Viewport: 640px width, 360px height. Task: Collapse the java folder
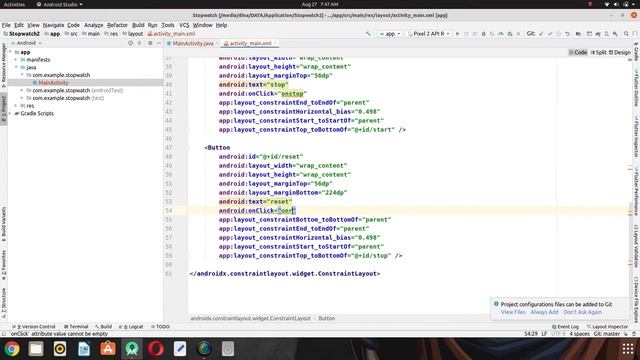click(16, 67)
